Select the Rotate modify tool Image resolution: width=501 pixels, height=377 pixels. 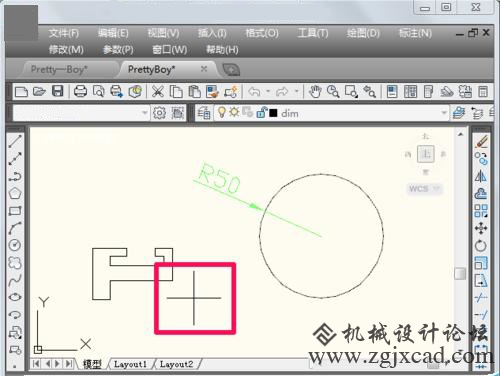tap(481, 246)
